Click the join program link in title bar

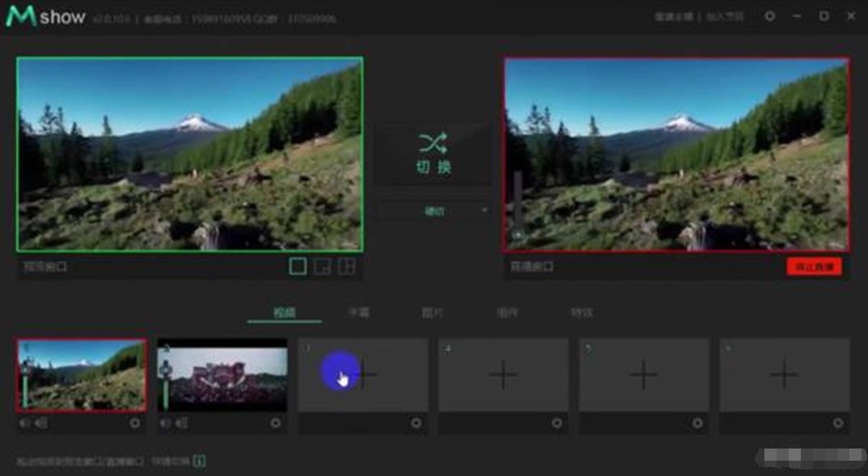(725, 16)
